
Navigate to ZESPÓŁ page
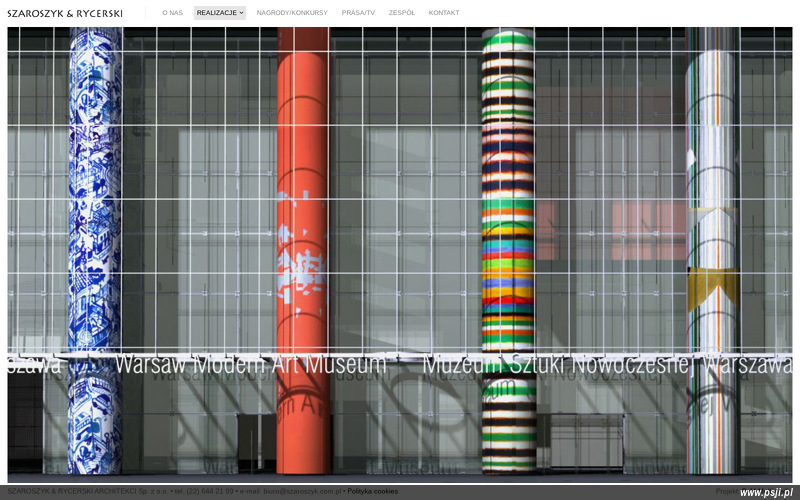tap(402, 13)
